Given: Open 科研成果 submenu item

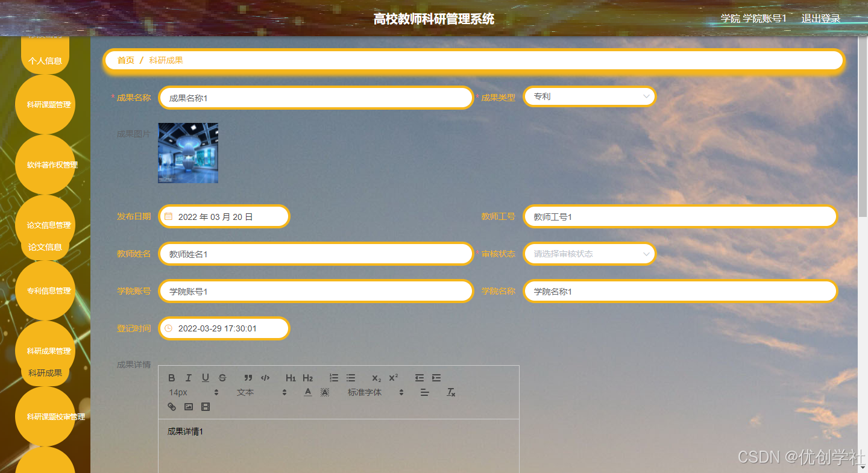Looking at the screenshot, I should (45, 373).
